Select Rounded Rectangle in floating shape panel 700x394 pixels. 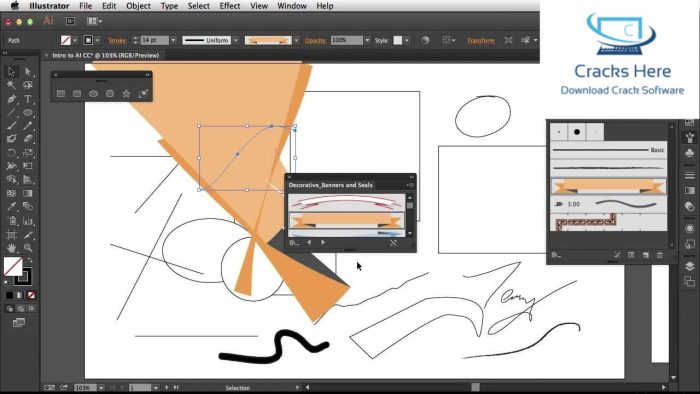[x=77, y=93]
